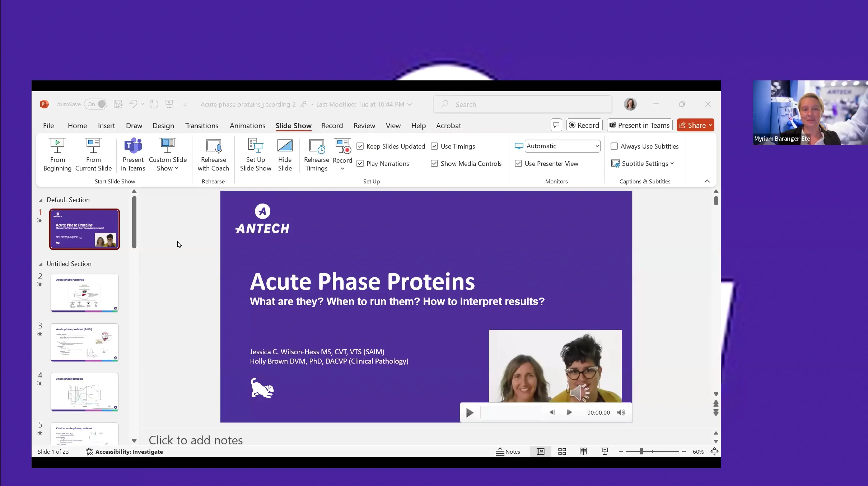Select slide 3 thumbnail
This screenshot has width=868, height=486.
coord(84,343)
